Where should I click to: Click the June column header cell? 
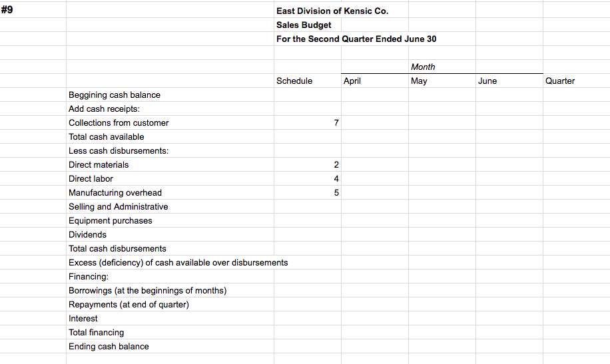point(487,81)
